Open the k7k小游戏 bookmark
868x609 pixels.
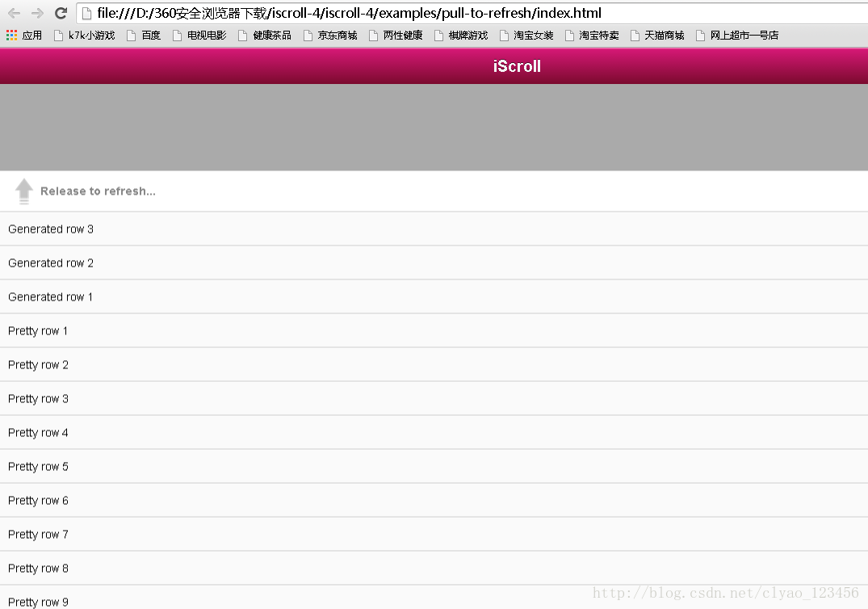84,36
